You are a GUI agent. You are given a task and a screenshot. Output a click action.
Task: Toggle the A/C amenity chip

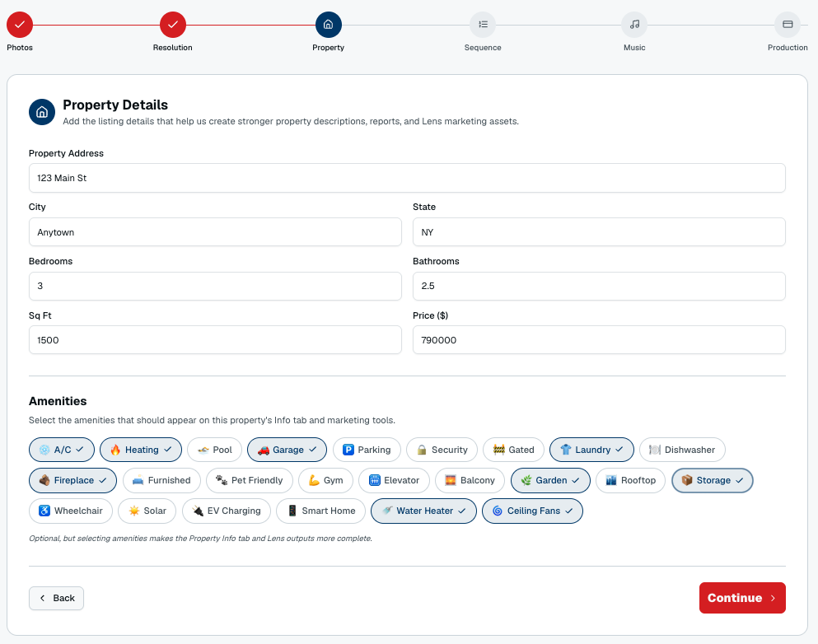[x=62, y=450]
